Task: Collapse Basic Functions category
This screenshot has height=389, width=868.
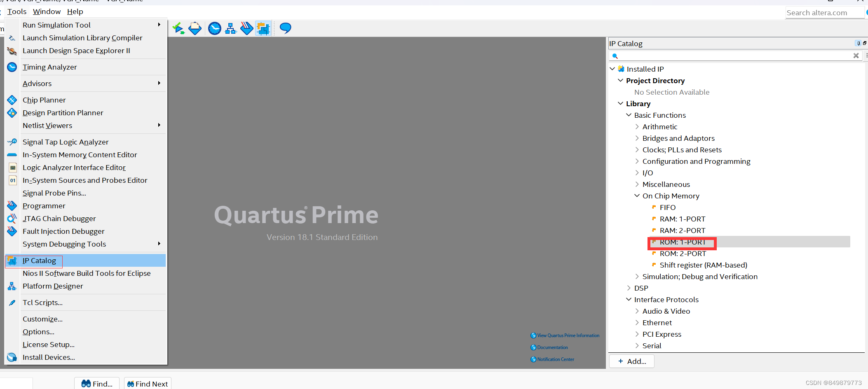Action: [629, 115]
